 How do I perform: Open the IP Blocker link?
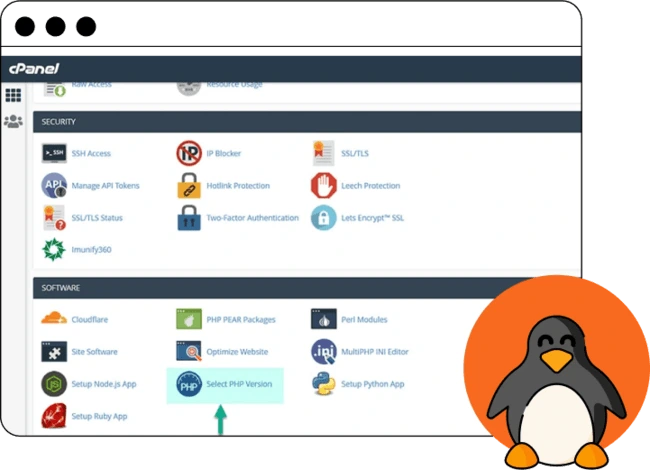click(x=224, y=153)
